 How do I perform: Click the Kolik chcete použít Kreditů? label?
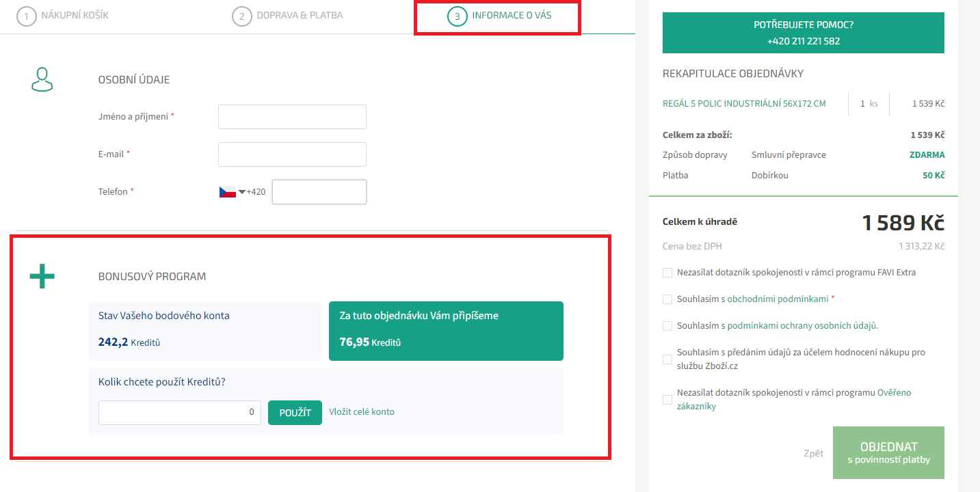[162, 382]
